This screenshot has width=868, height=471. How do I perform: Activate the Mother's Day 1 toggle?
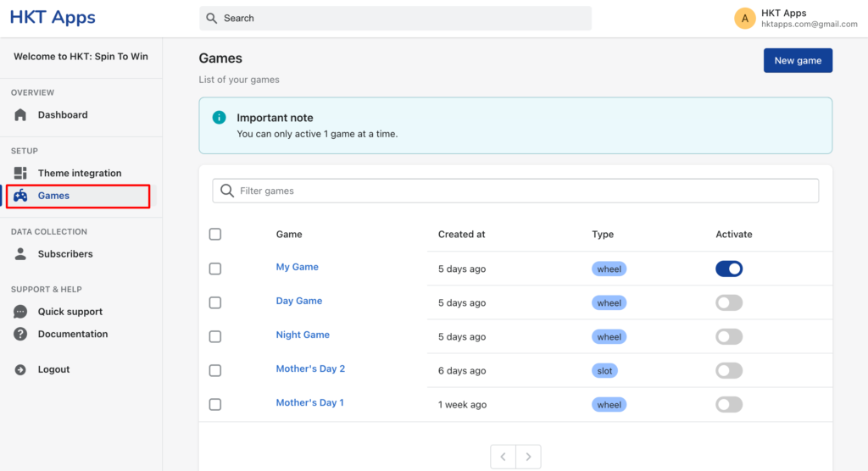[729, 405]
